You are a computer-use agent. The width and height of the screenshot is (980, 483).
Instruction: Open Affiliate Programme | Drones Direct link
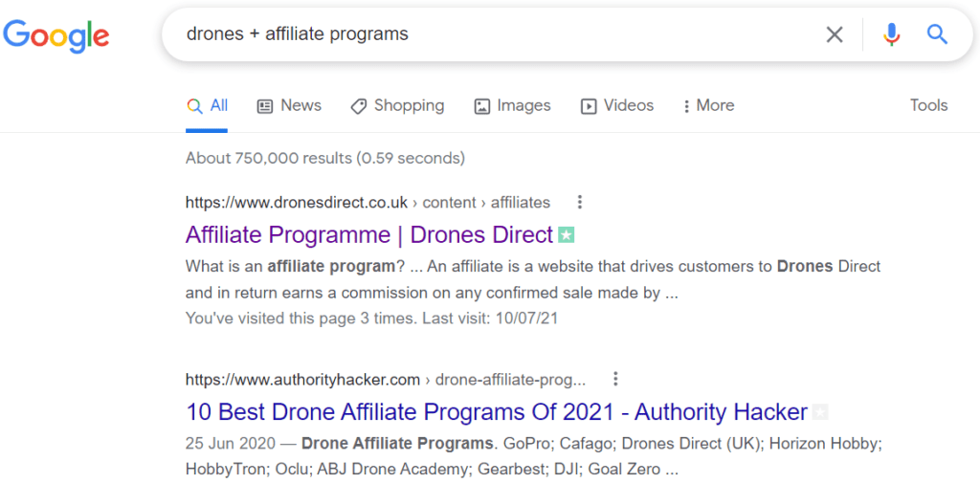tap(369, 235)
